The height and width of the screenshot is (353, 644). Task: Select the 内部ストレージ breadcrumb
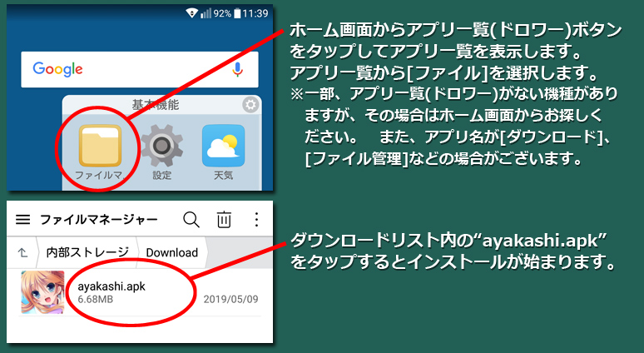coord(87,252)
